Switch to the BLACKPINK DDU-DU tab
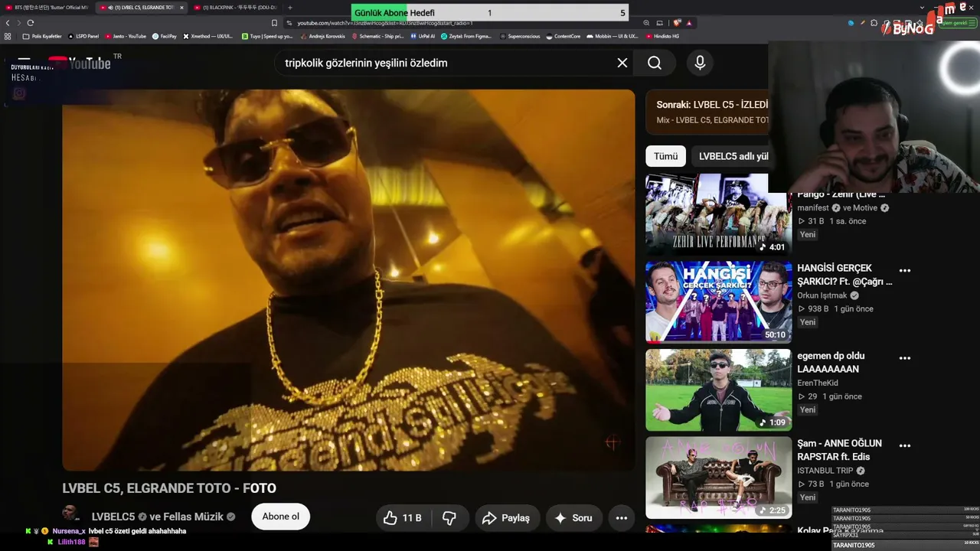 [x=235, y=8]
